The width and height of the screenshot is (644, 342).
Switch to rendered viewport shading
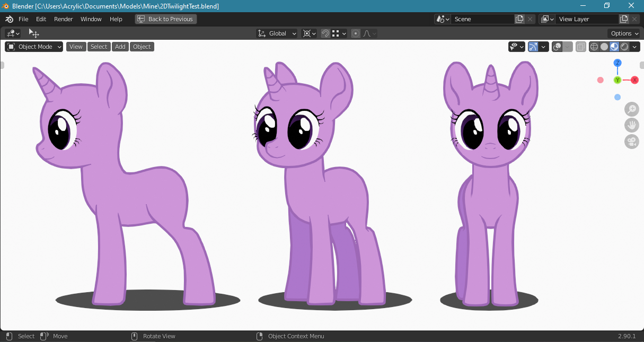[624, 47]
